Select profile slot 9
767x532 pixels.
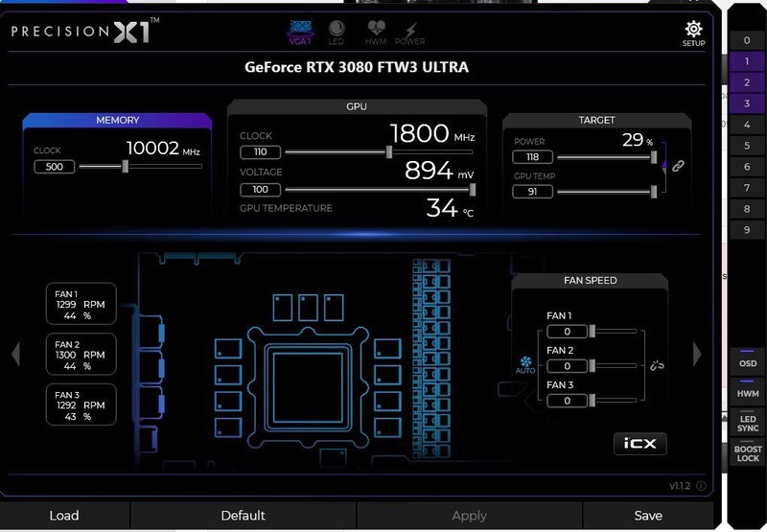[747, 230]
